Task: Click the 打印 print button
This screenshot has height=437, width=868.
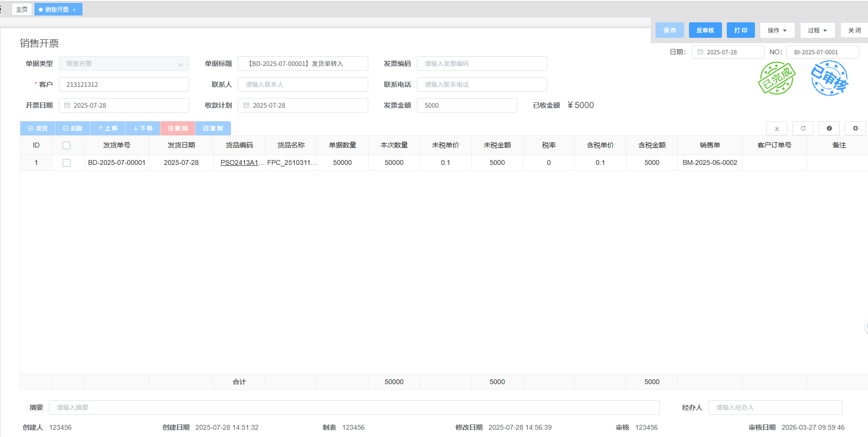Action: (x=740, y=31)
